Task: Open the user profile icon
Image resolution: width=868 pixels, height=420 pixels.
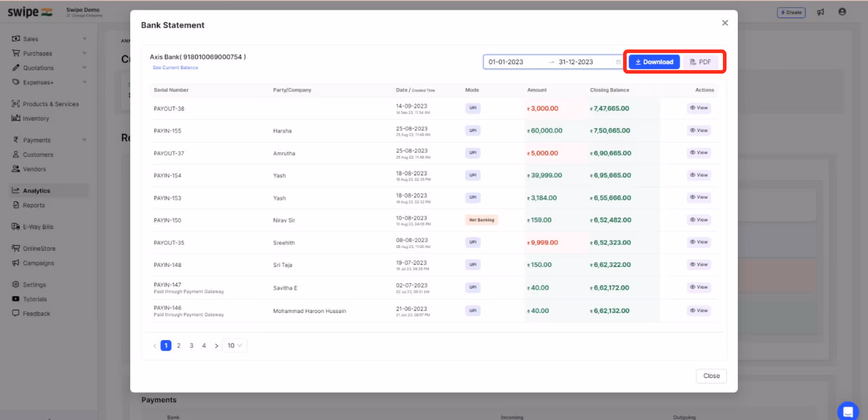Action: coord(842,12)
